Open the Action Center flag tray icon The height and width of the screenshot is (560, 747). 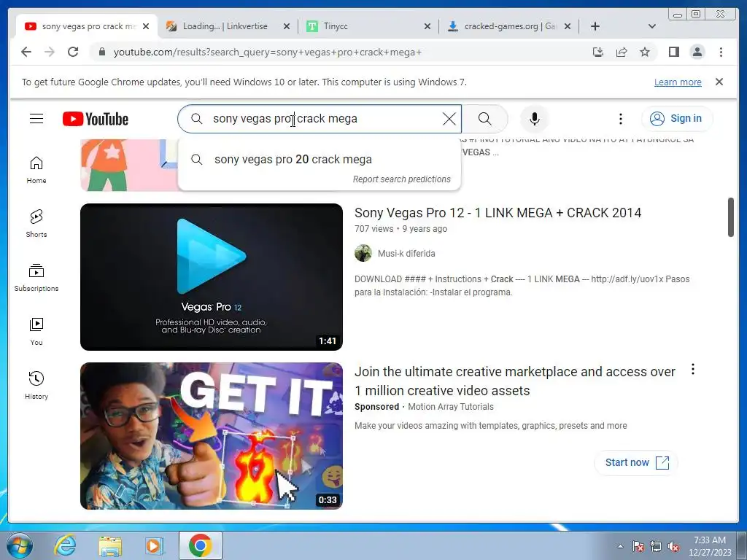pos(638,546)
